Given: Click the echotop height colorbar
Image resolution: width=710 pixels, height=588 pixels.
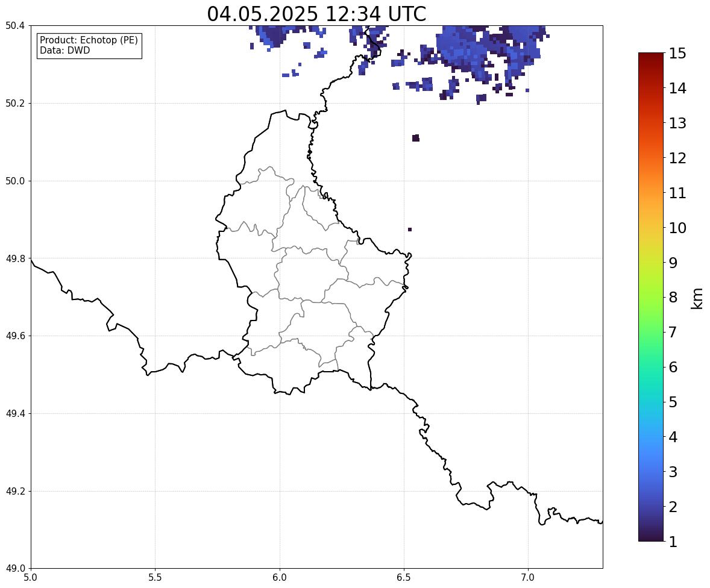Looking at the screenshot, I should pos(651,297).
